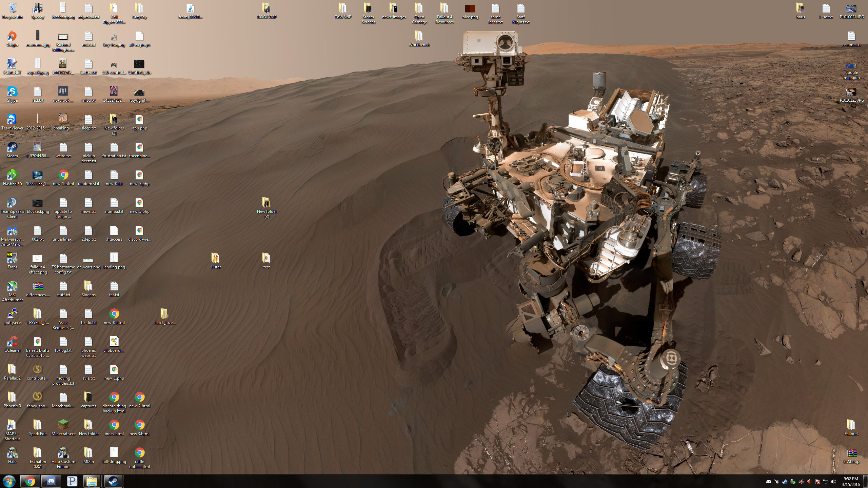Select the New folder (3) icon

[267, 208]
